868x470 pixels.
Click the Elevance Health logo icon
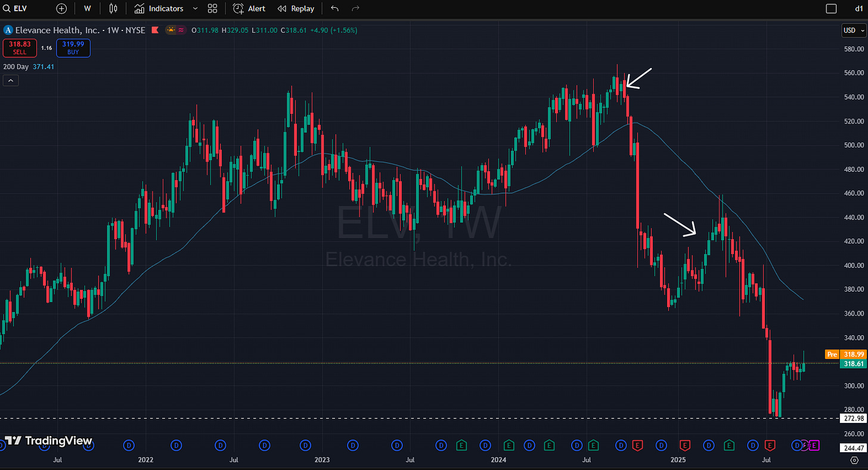click(8, 30)
